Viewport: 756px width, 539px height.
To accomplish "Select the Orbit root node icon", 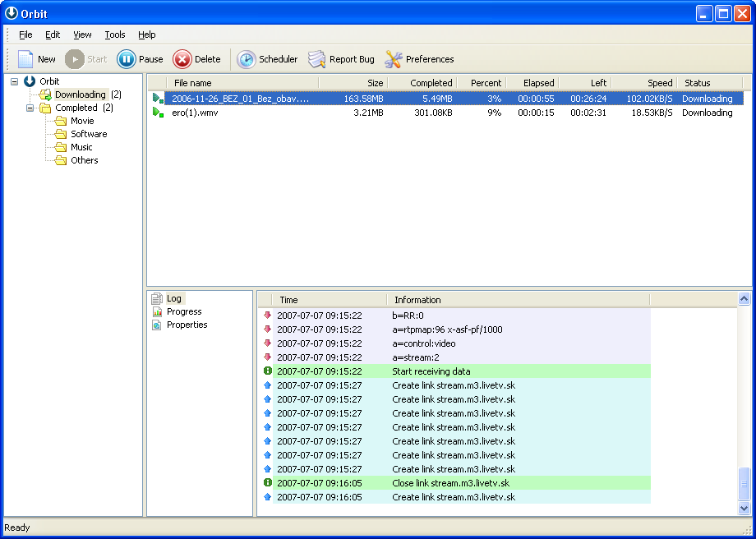I will (30, 81).
